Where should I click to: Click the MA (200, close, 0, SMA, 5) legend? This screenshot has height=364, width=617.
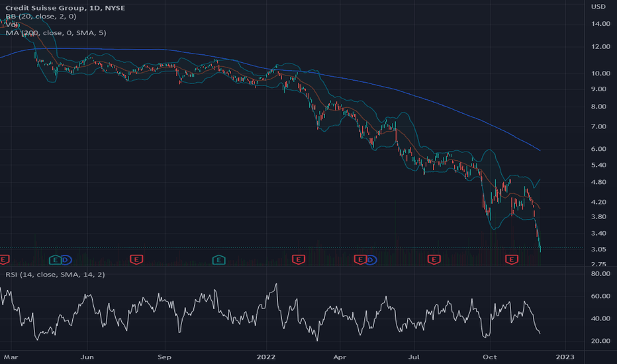[56, 32]
